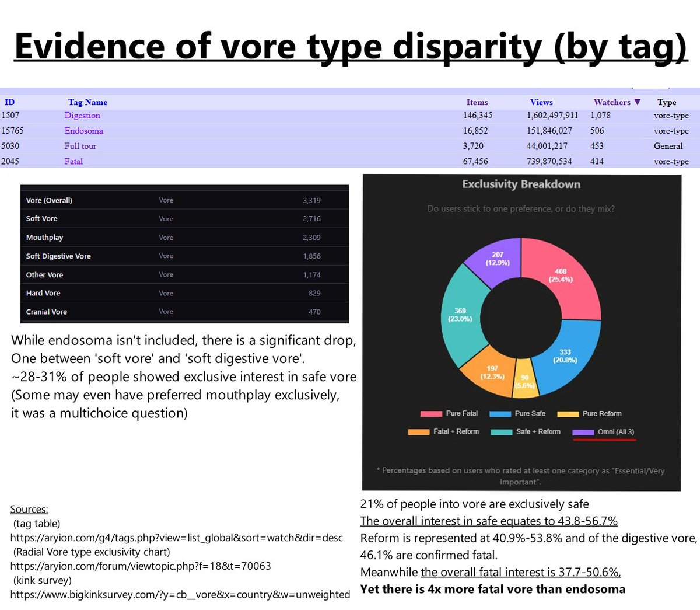This screenshot has height=610, width=700.
Task: Click the Fatal + Reform legend swatch
Action: pyautogui.click(x=418, y=433)
